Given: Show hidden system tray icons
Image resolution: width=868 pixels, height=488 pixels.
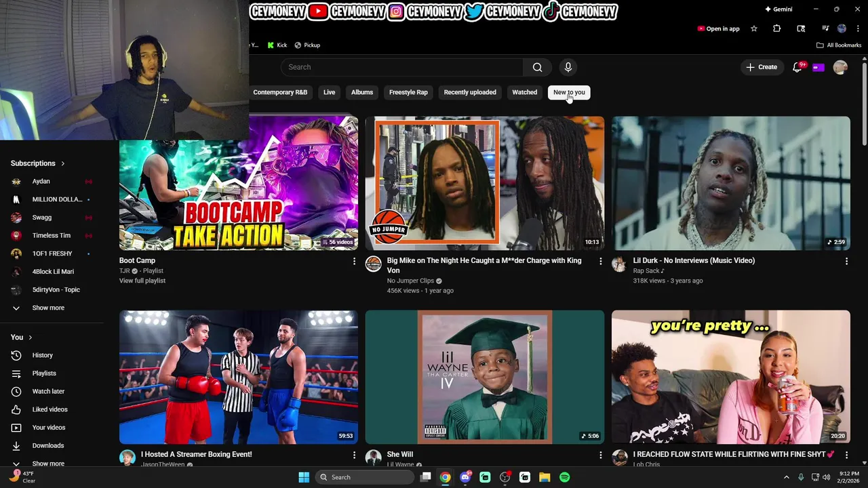Looking at the screenshot, I should (787, 477).
